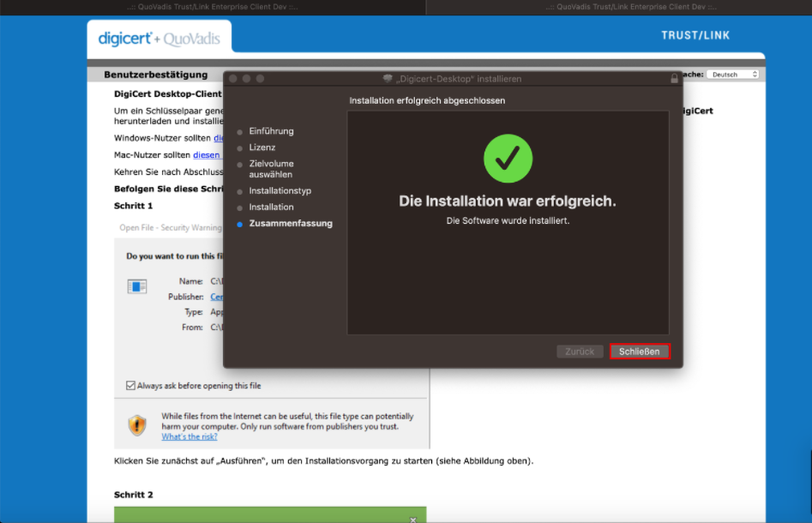Viewport: 812px width, 523px height.
Task: Click the Publisher link in the security warning
Action: click(217, 297)
